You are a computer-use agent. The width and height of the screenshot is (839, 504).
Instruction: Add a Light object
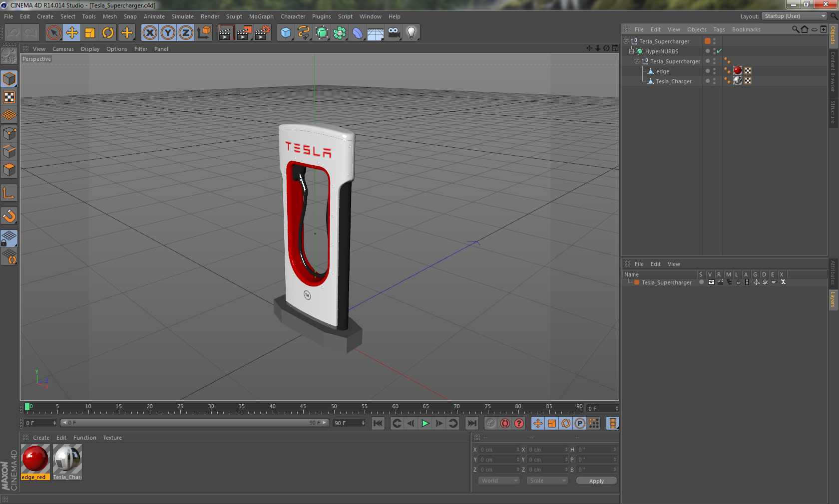point(412,33)
